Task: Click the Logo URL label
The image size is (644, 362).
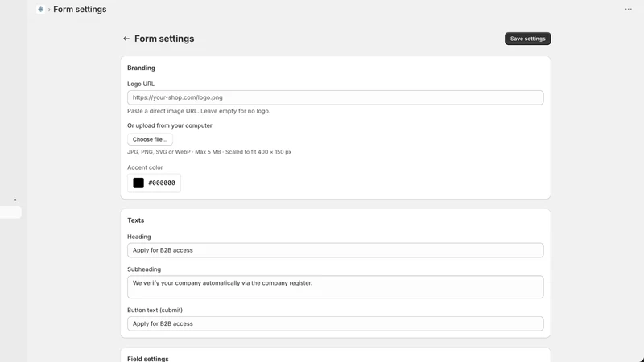Action: [x=141, y=84]
